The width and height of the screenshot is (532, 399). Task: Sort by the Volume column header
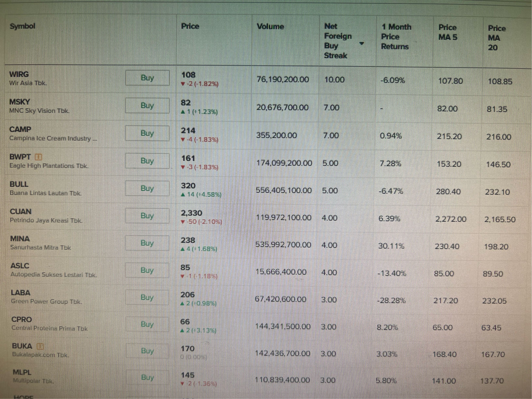270,26
